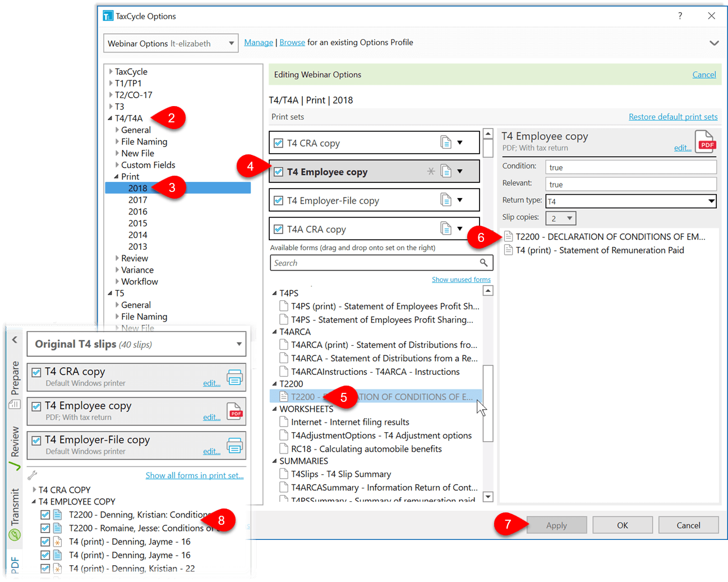Viewport: 728px width, 582px height.
Task: Uncheck T4 Employee copy in the sidebar panel
Action: tap(36, 406)
